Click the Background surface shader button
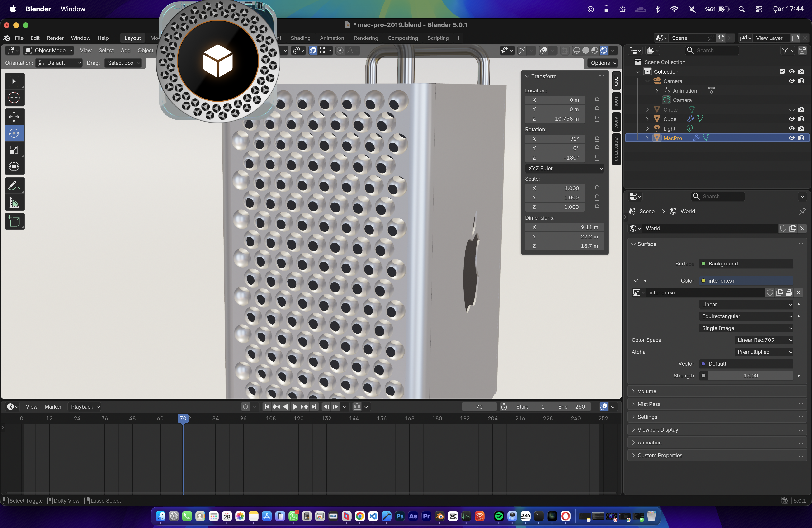Screen dimensions: 812x528 click(x=746, y=263)
